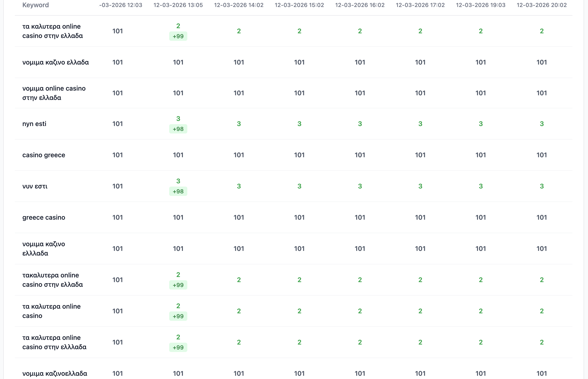Click keyword 'greece casino'
The height and width of the screenshot is (379, 588).
tap(44, 218)
